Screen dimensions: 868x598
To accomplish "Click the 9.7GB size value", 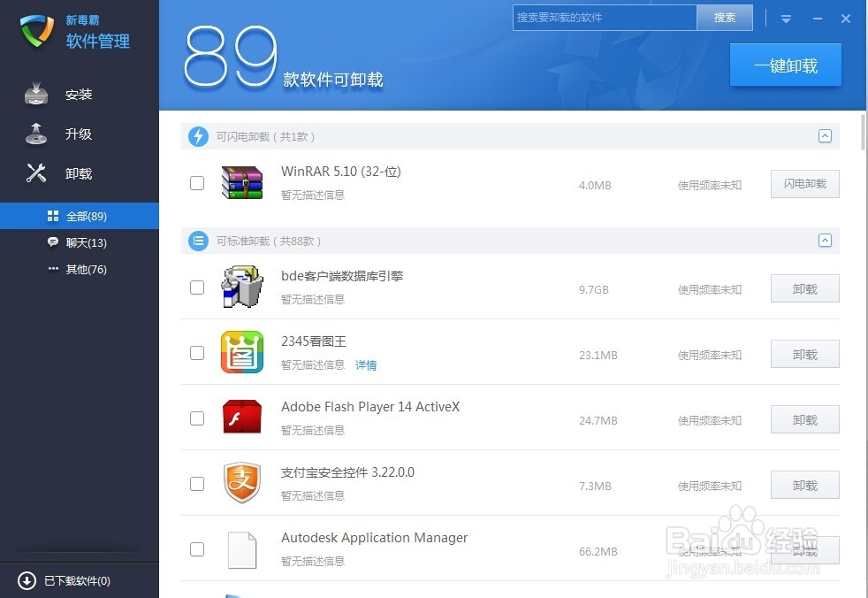I will pos(593,289).
